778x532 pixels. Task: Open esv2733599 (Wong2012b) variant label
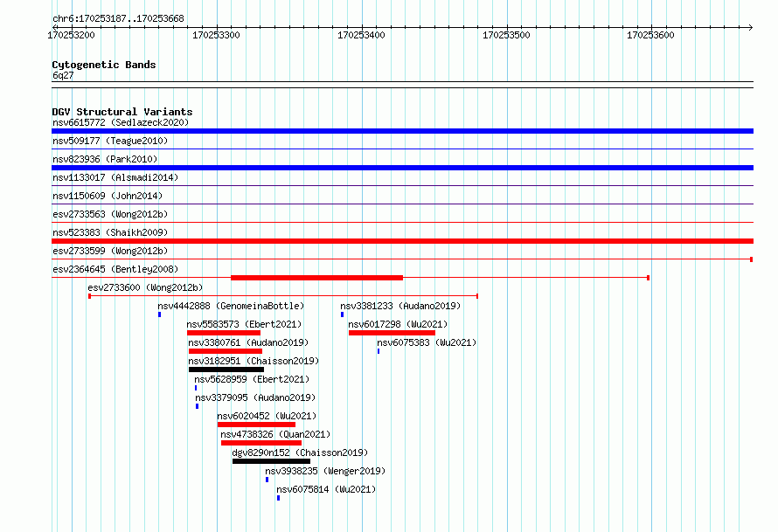(110, 251)
